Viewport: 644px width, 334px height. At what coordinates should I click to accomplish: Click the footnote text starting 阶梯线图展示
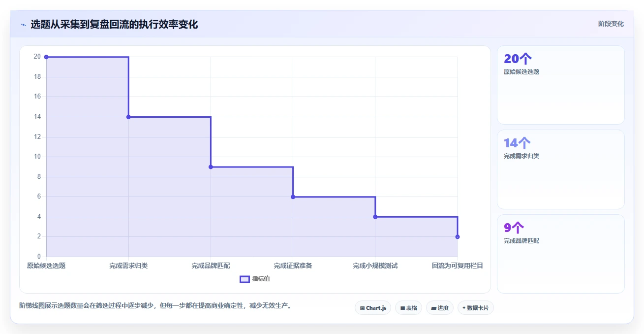tap(156, 305)
